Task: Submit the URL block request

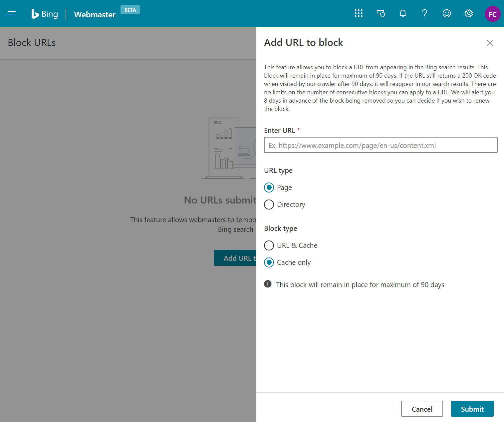Action: (x=472, y=409)
